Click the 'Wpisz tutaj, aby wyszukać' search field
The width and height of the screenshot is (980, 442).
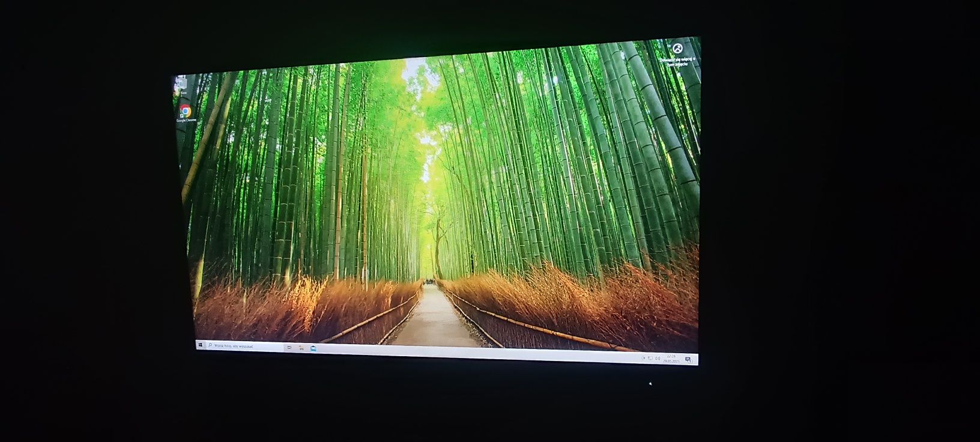tap(244, 346)
